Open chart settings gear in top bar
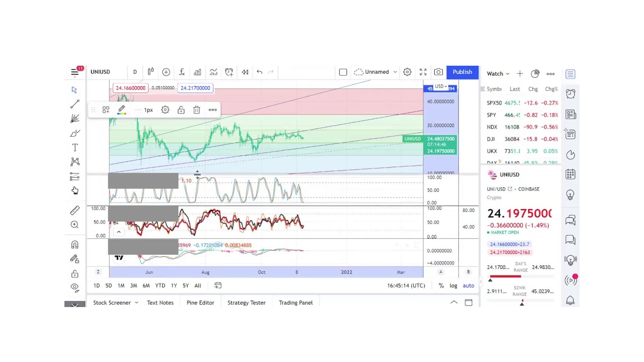644x362 pixels. coord(407,72)
